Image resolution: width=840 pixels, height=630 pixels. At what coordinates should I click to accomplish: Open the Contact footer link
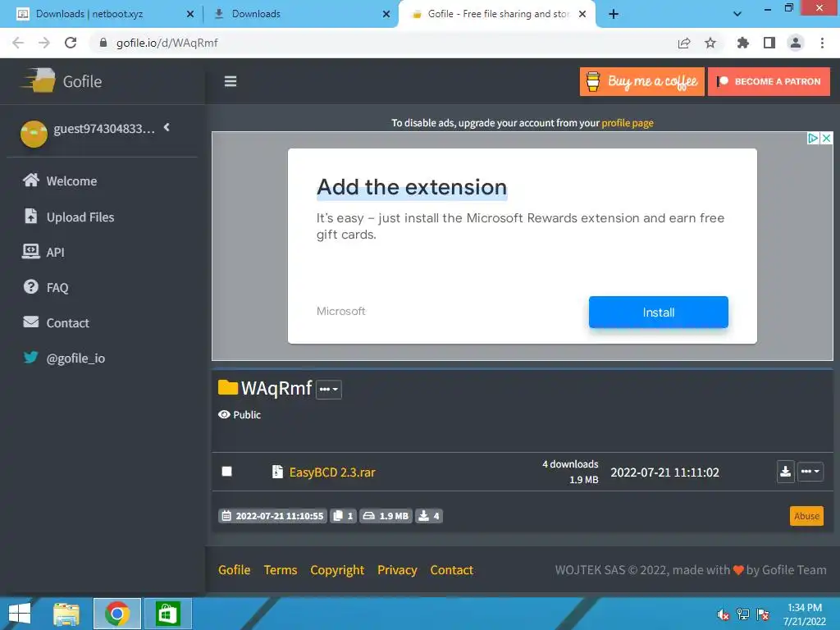(x=452, y=570)
